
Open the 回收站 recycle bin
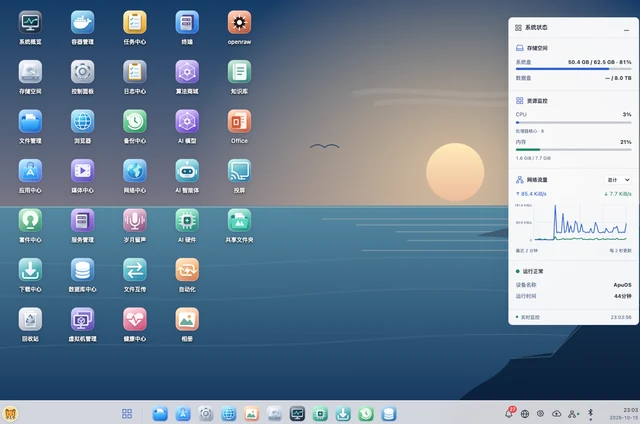[30, 319]
